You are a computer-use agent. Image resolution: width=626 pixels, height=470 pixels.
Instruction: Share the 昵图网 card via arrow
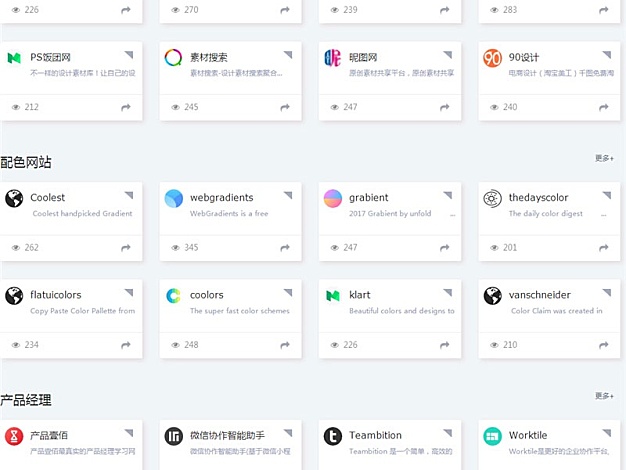pos(444,107)
